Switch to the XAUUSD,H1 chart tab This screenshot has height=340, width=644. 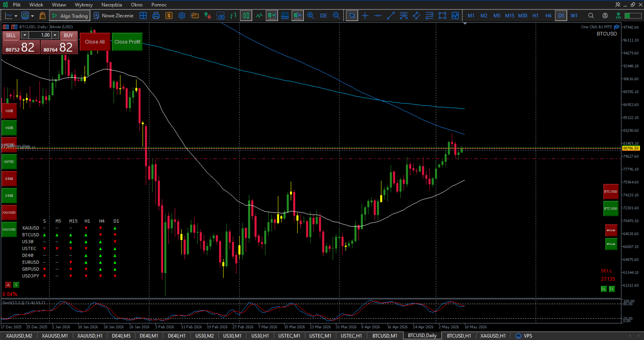90,336
